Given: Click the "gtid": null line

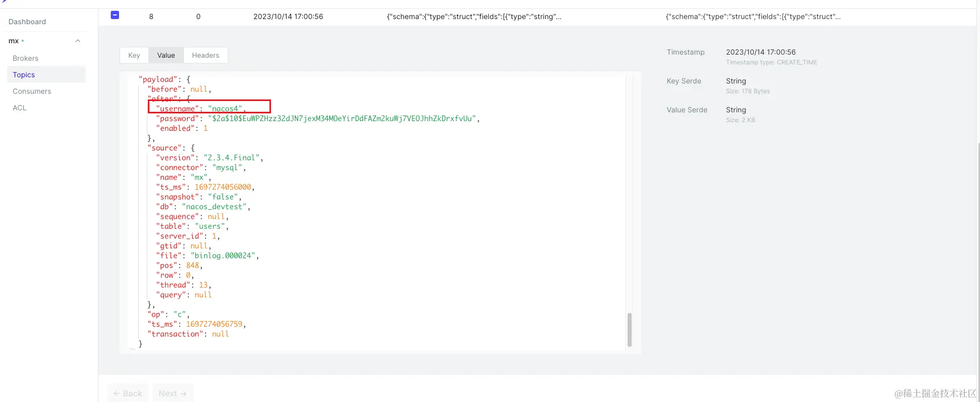Looking at the screenshot, I should (x=183, y=246).
